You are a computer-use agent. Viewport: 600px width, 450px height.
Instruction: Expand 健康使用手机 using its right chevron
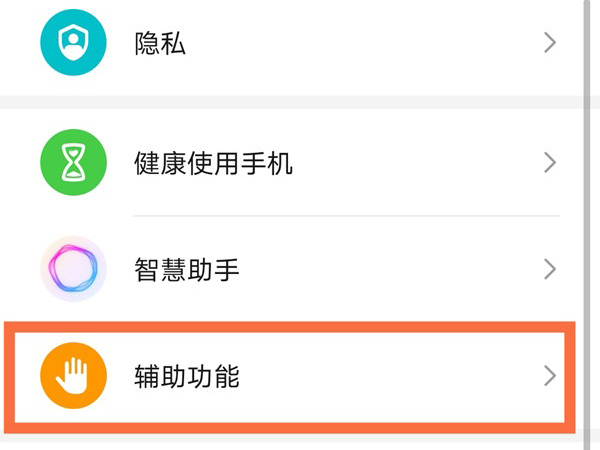point(549,162)
